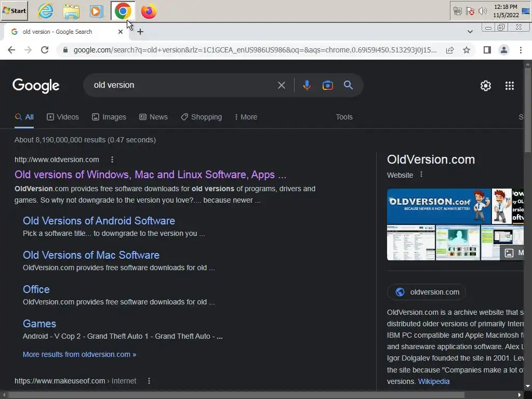Open the Wikipedia link in the knowledge panel

point(434,381)
